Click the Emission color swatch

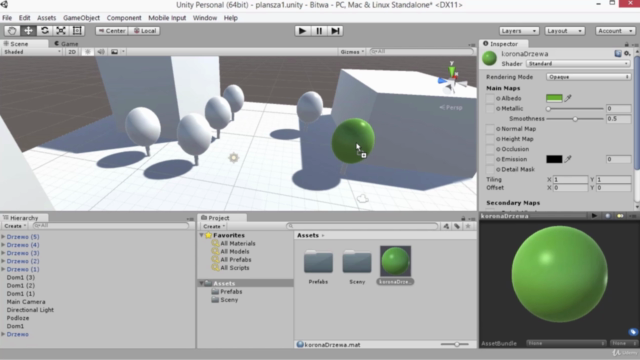coord(554,159)
